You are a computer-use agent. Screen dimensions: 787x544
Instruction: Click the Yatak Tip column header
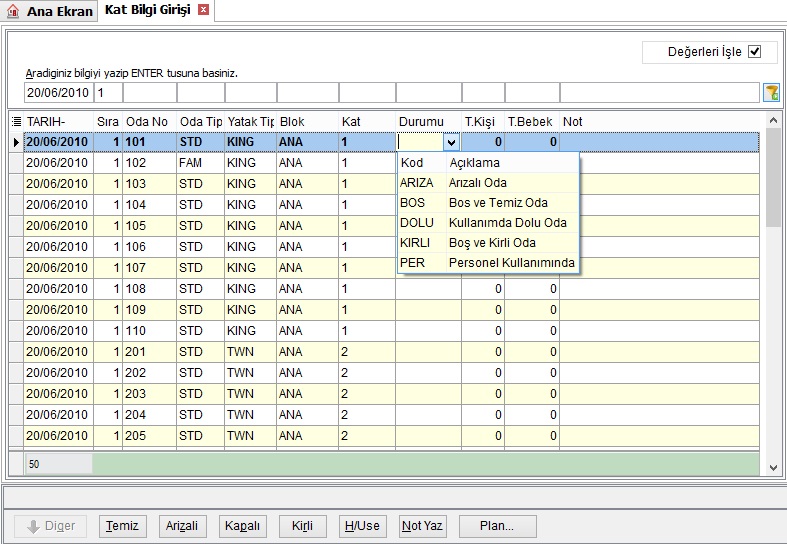pyautogui.click(x=250, y=121)
